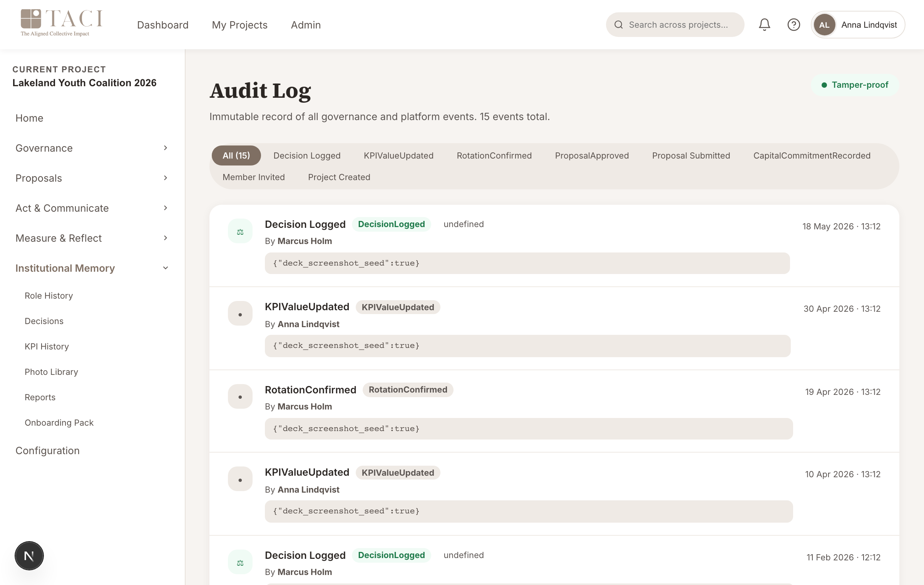
Task: Expand Measure & Reflect section
Action: [x=92, y=238]
